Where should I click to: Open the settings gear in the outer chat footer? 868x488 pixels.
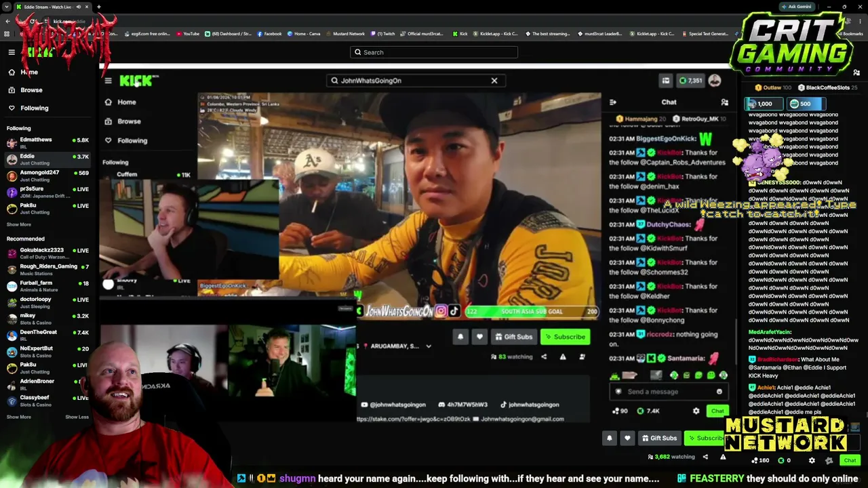coord(812,461)
